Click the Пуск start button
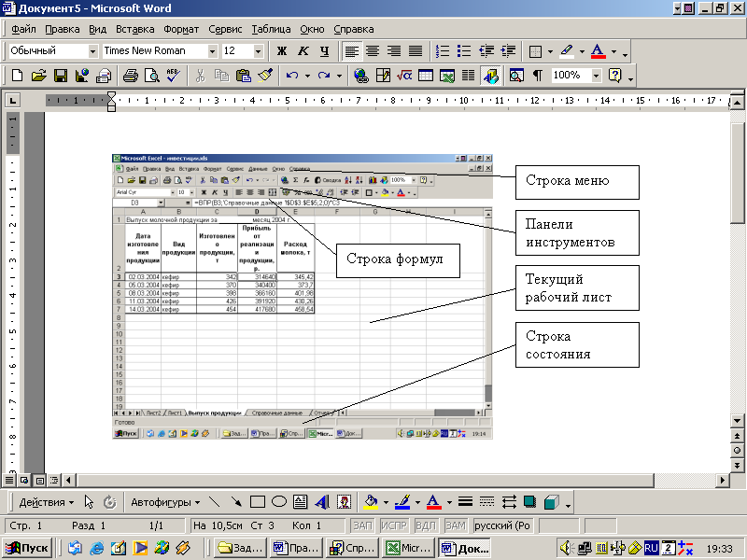Screen dimensions: 747x560 [27, 548]
